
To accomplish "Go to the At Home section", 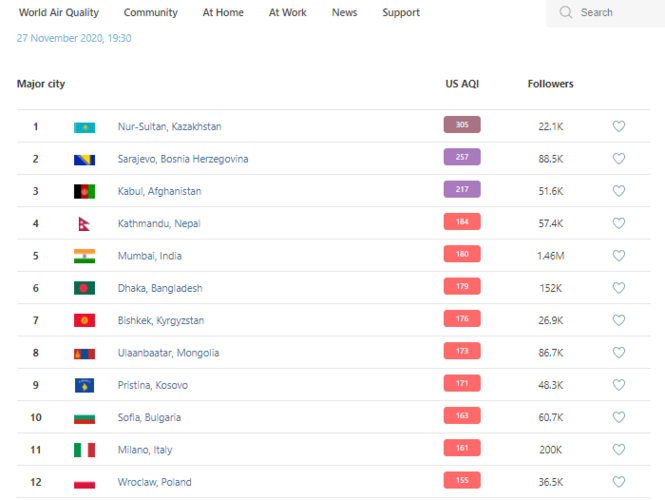I will 223,13.
